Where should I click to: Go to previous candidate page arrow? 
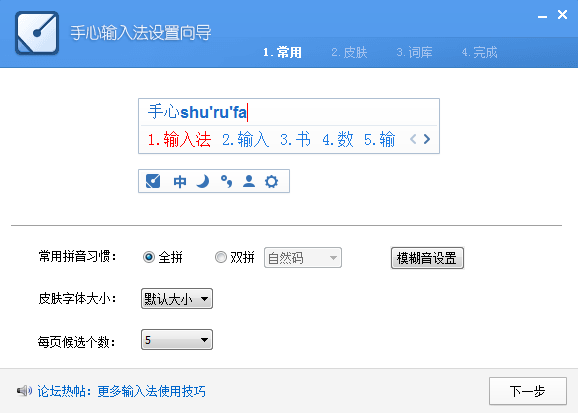point(413,139)
